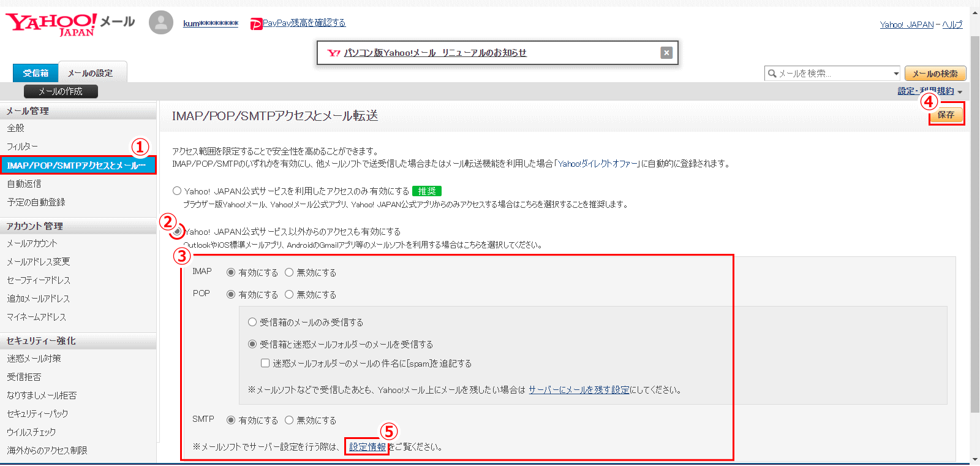Set IMAP to 有効にする
The image size is (980, 466).
pyautogui.click(x=231, y=272)
